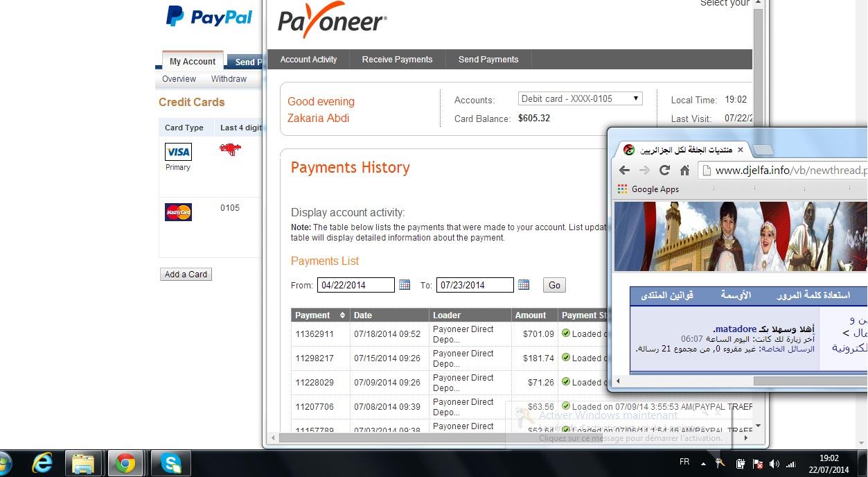
Task: Click the Chrome back arrow in djelfa window
Action: [624, 170]
